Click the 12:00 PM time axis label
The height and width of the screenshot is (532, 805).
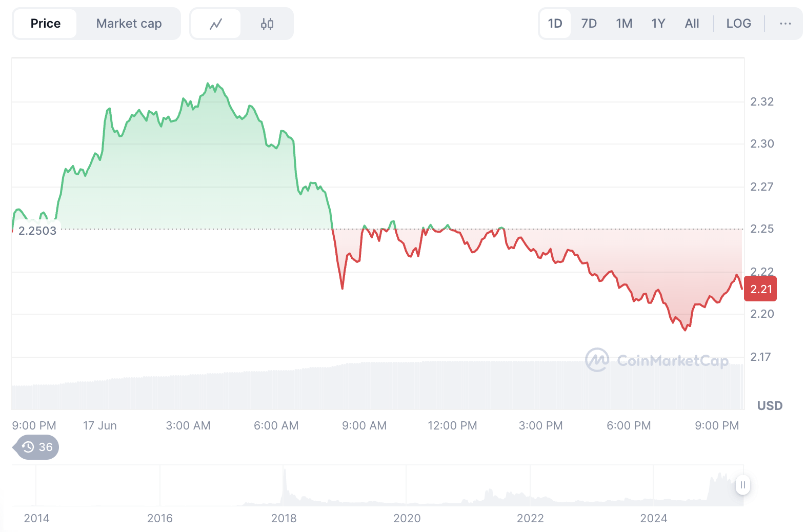tap(452, 425)
